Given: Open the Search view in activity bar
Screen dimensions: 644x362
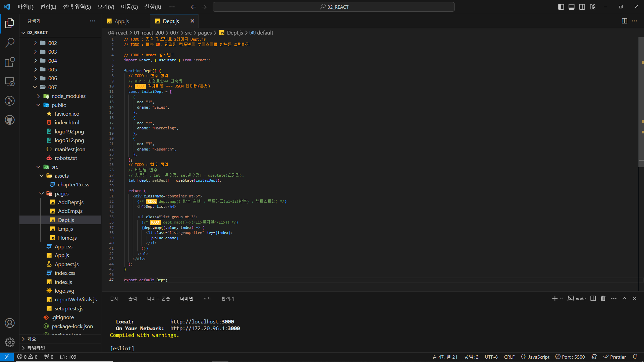Looking at the screenshot, I should [x=10, y=43].
